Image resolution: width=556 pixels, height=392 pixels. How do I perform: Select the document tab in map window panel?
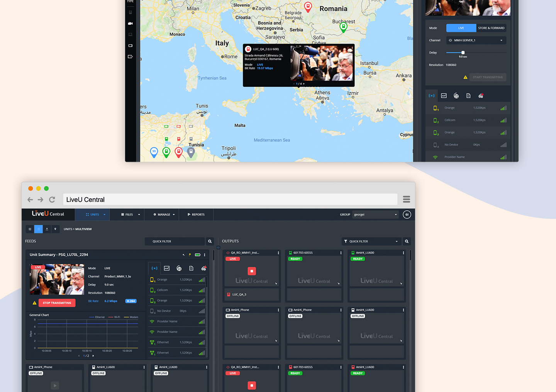(468, 96)
